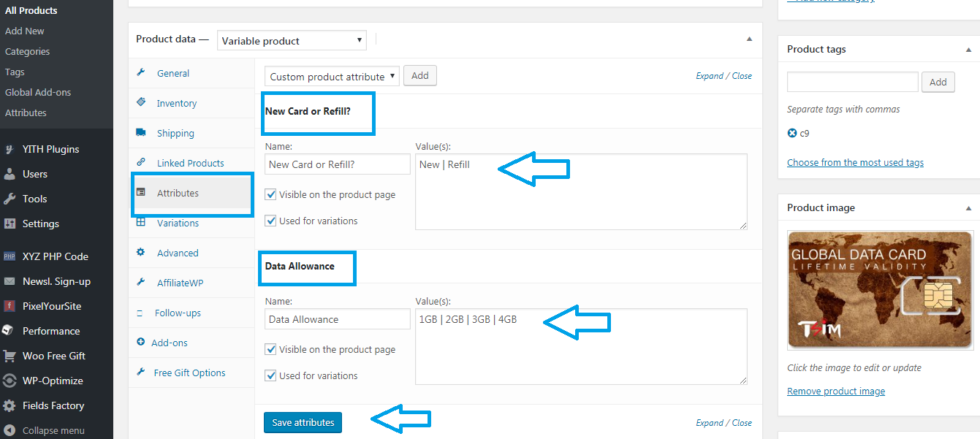Click the Add-ons tab plus icon
Screen dimensions: 980x439
141,343
